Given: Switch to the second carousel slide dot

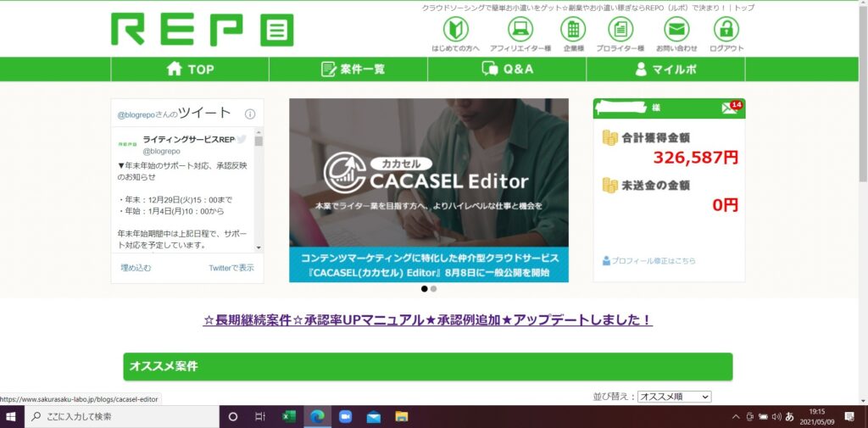Looking at the screenshot, I should tap(433, 289).
